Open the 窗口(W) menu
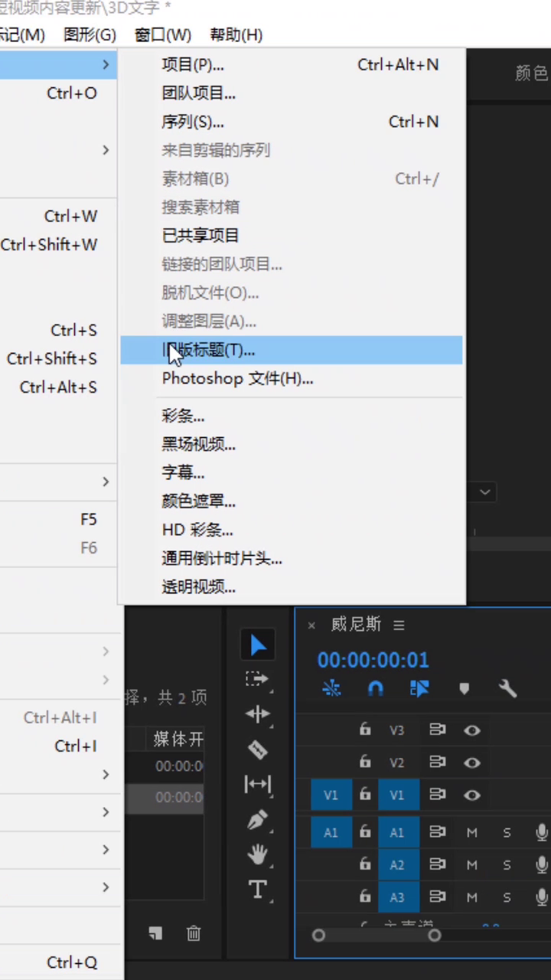 click(163, 34)
